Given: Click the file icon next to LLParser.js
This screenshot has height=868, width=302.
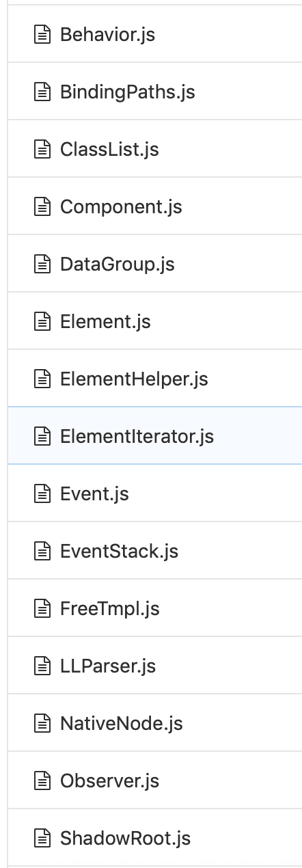Looking at the screenshot, I should point(42,666).
